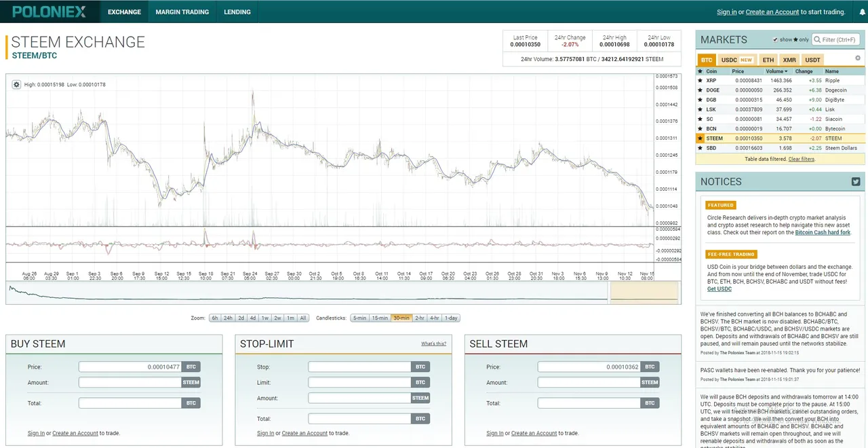Click chart range selector highlighted window
Viewport: 868px width, 448px height.
[x=644, y=292]
